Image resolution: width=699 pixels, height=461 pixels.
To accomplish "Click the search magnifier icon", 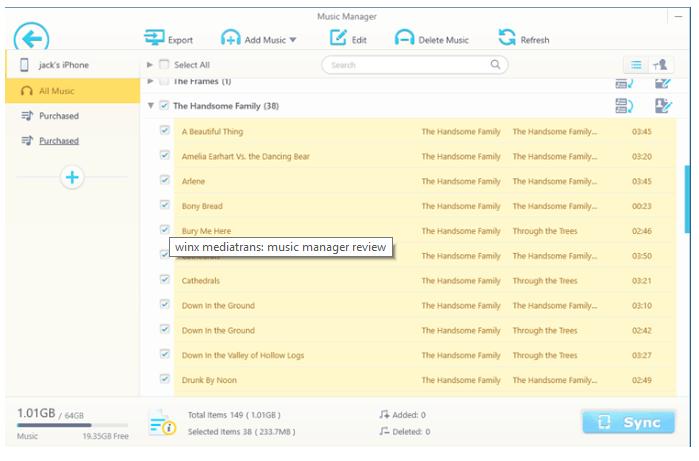I will click(x=495, y=65).
